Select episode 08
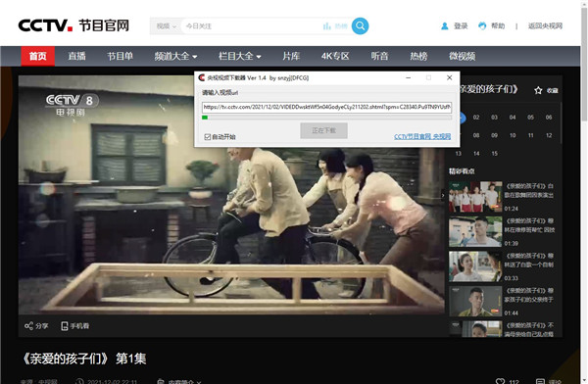 pos(476,135)
